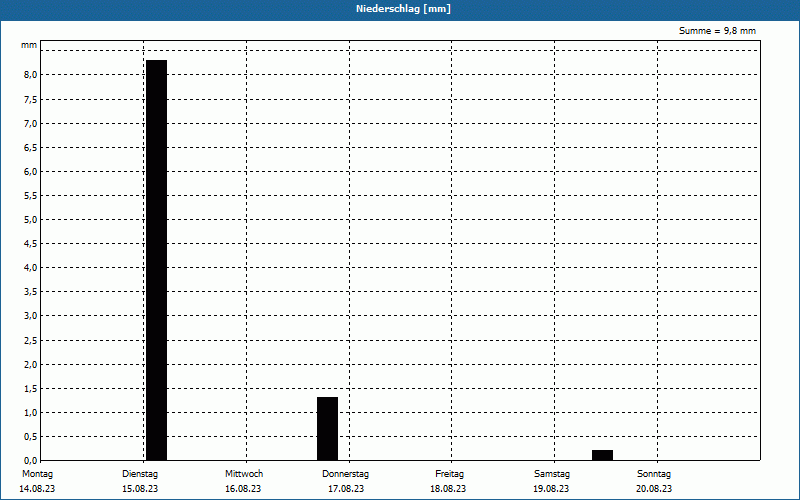The image size is (800, 500).
Task: Click the 2,0 y-axis value
Action: point(31,365)
